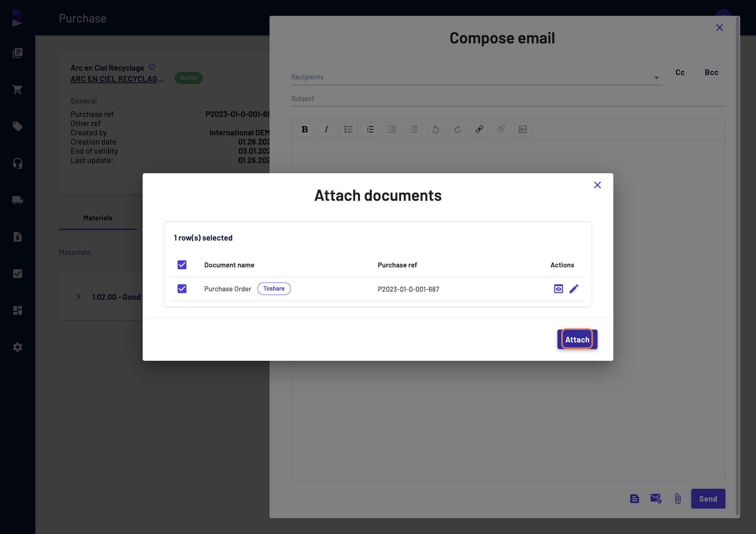Image resolution: width=756 pixels, height=534 pixels.
Task: Click the paperclip attach icon
Action: [x=678, y=499]
